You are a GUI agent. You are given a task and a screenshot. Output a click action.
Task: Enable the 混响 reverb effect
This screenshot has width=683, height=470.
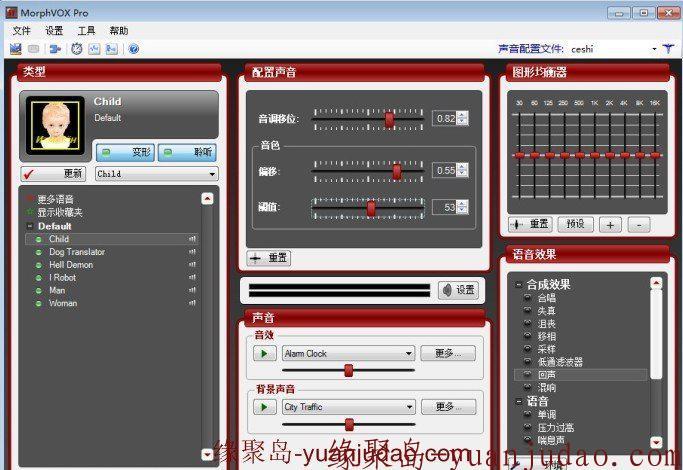point(527,387)
